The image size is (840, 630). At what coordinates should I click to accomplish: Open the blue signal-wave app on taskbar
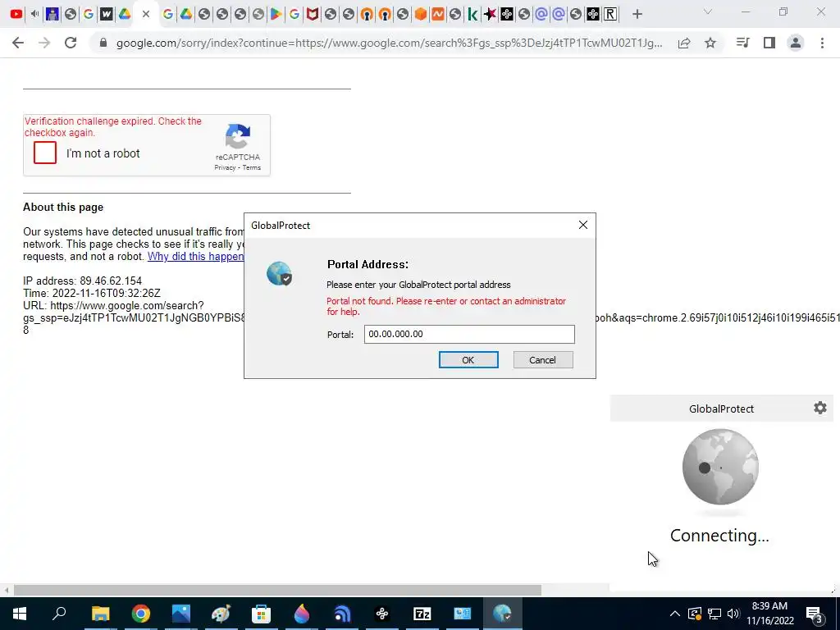tap(342, 614)
